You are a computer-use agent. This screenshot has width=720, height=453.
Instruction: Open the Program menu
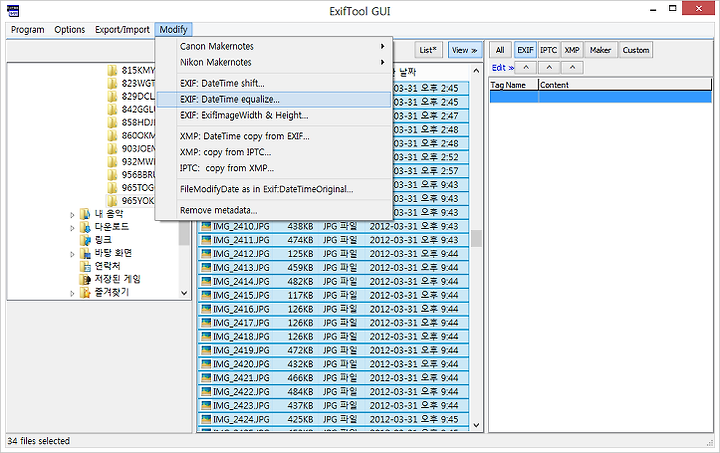(28, 30)
